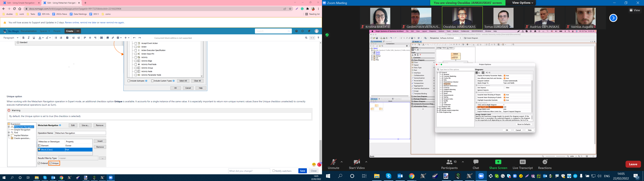Viewport: 644px width, 181px height.
Task: Enable the Include Subtypes checkbox
Action: coord(129,81)
